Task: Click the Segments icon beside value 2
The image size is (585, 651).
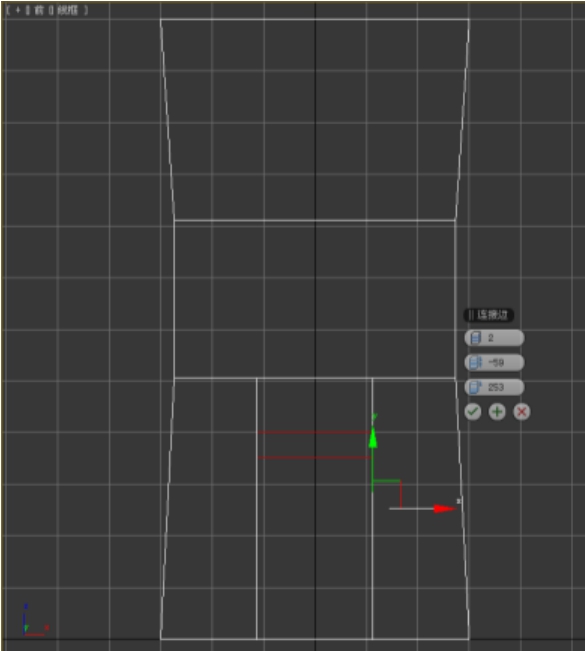Action: pos(475,338)
